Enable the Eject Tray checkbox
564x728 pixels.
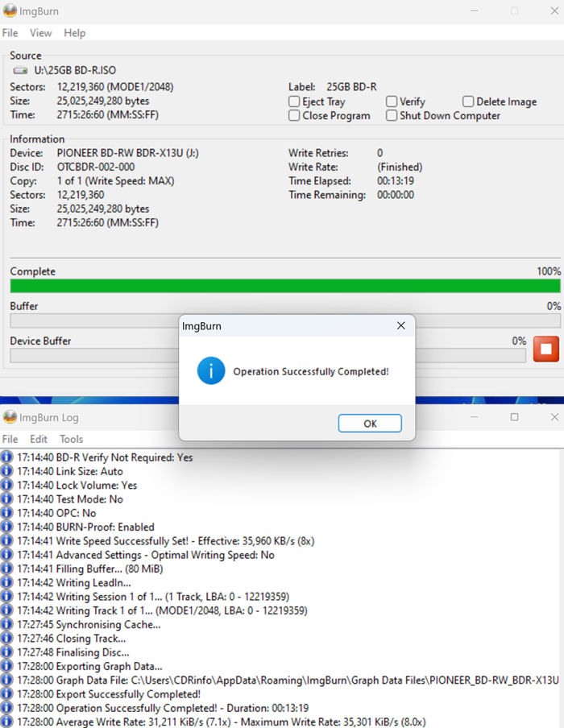coord(294,101)
